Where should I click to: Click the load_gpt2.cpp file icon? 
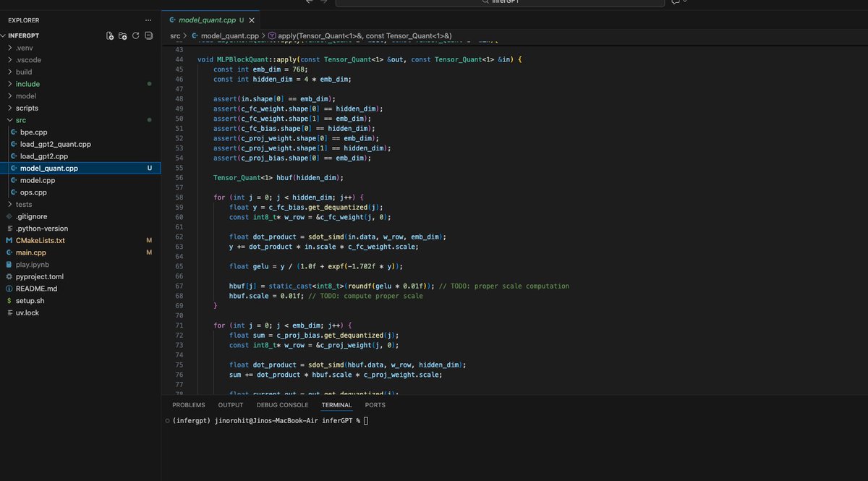14,156
